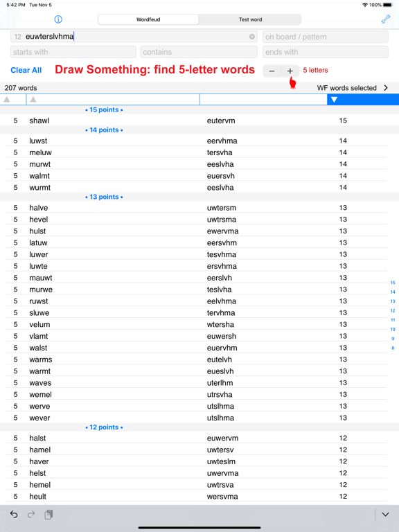Sort by word length column triangle
399x532 pixels.
[7, 100]
